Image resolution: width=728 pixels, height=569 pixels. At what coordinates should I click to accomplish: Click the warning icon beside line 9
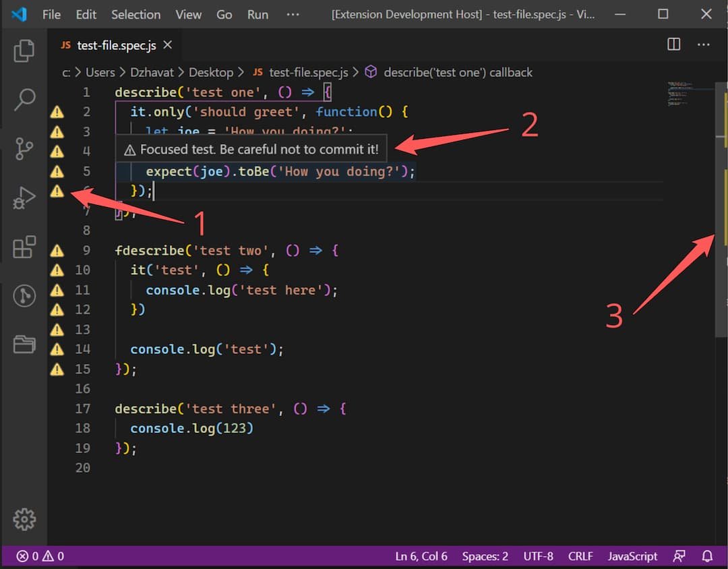[57, 250]
